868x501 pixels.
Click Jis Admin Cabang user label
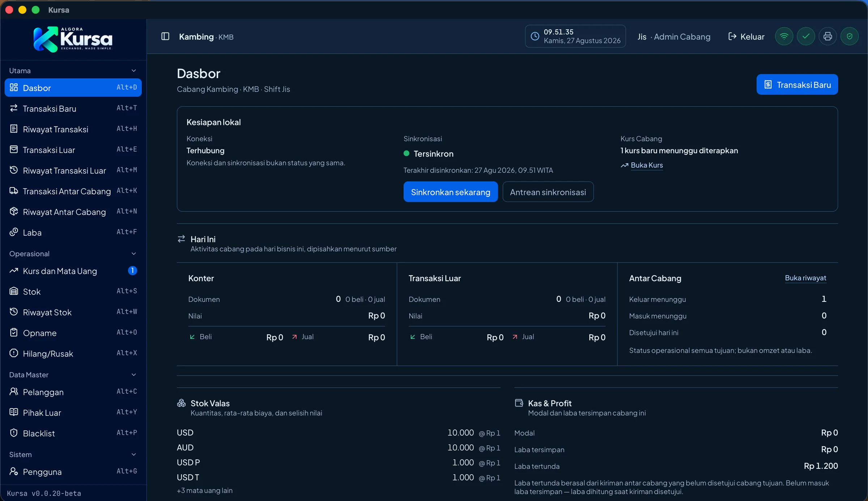point(674,37)
